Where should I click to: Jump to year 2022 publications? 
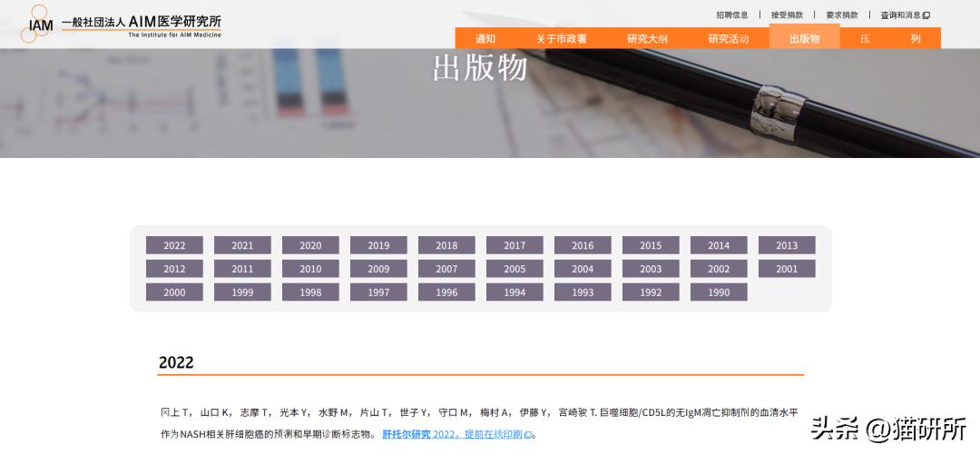174,245
